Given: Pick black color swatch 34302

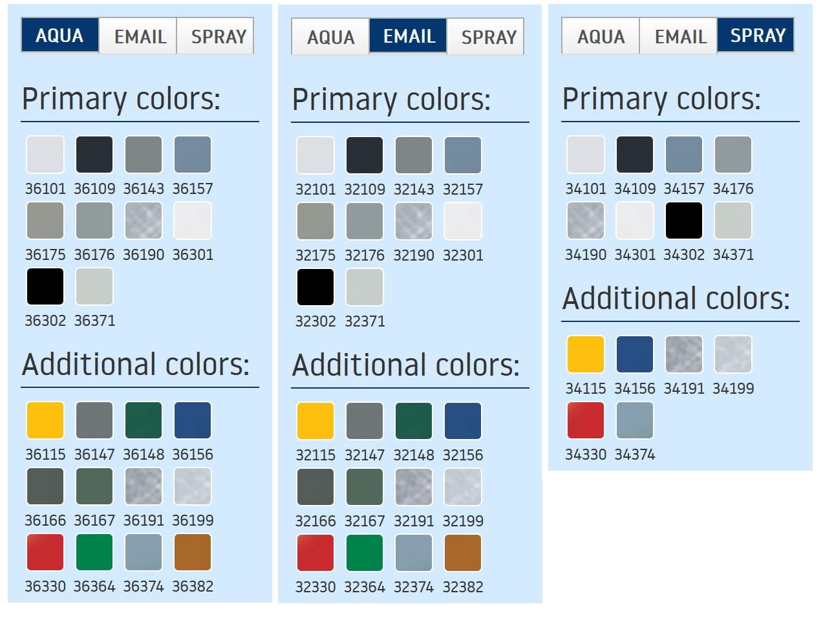Looking at the screenshot, I should [684, 220].
